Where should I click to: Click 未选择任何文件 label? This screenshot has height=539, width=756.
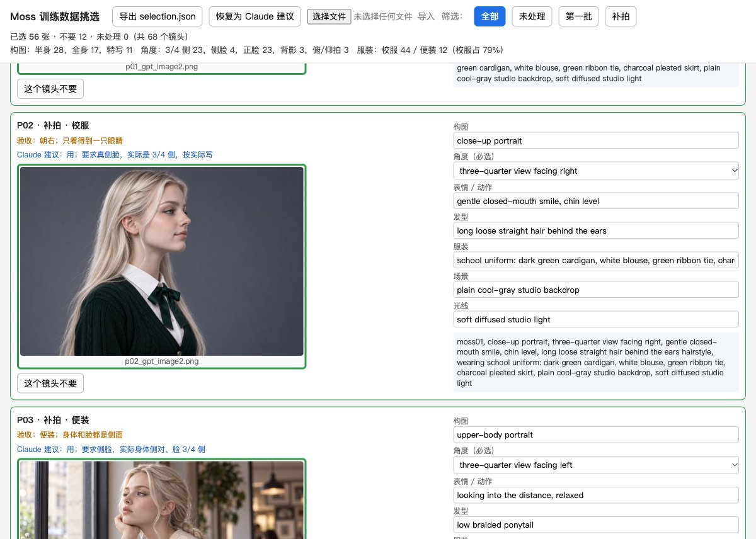click(383, 16)
